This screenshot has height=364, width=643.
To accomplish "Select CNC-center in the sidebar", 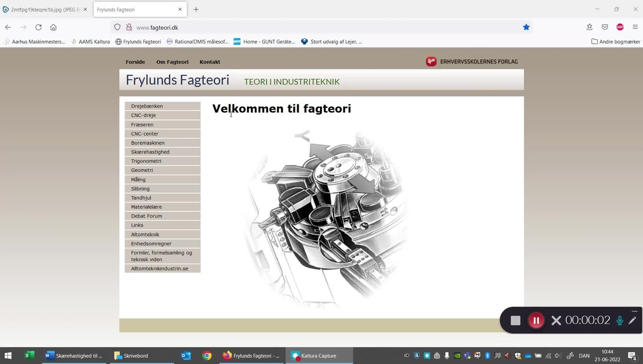I will click(162, 134).
